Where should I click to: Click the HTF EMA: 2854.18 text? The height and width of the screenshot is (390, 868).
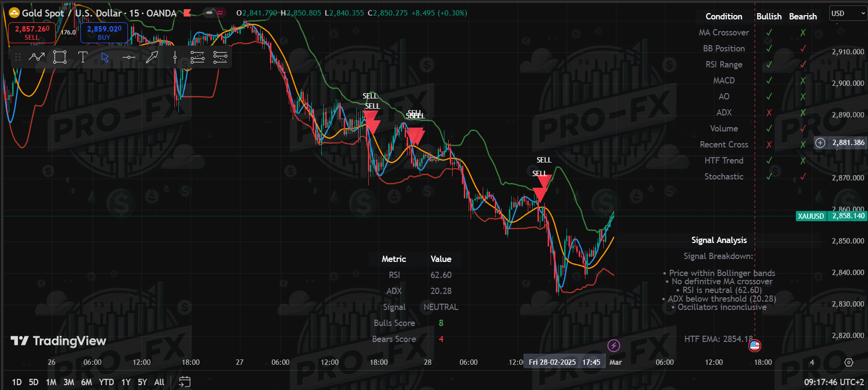[x=719, y=339]
